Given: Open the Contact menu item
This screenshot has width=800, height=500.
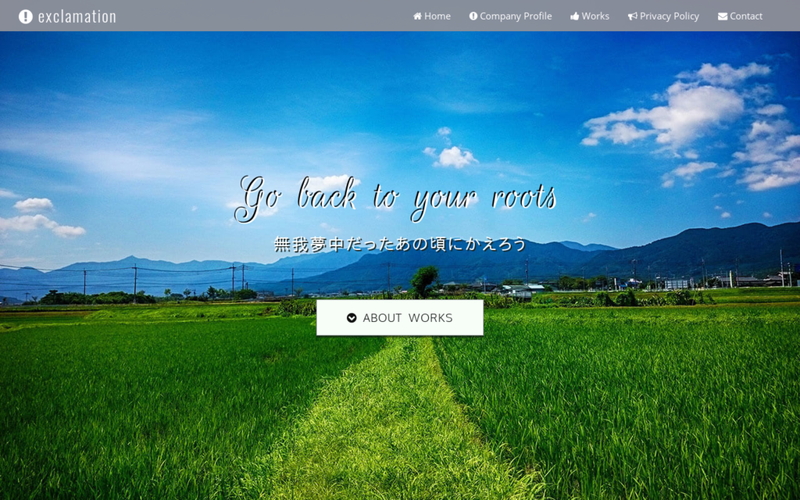Looking at the screenshot, I should [x=746, y=16].
